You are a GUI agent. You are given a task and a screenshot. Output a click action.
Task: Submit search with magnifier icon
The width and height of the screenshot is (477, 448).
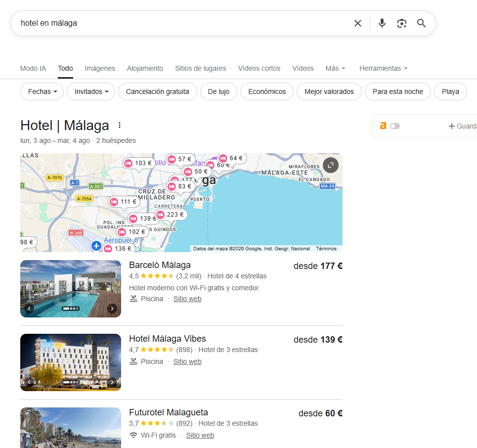pos(421,23)
